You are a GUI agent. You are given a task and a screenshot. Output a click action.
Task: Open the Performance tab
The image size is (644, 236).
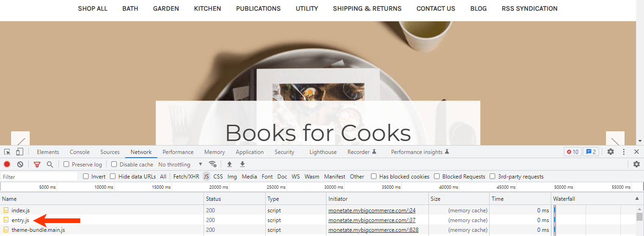[178, 152]
